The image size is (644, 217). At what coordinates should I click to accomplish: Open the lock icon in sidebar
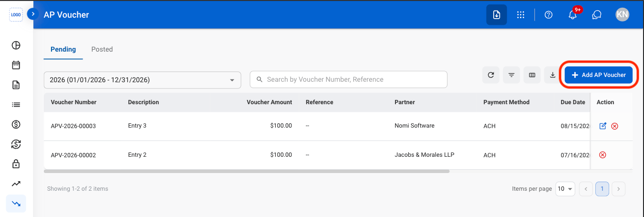[x=16, y=164]
